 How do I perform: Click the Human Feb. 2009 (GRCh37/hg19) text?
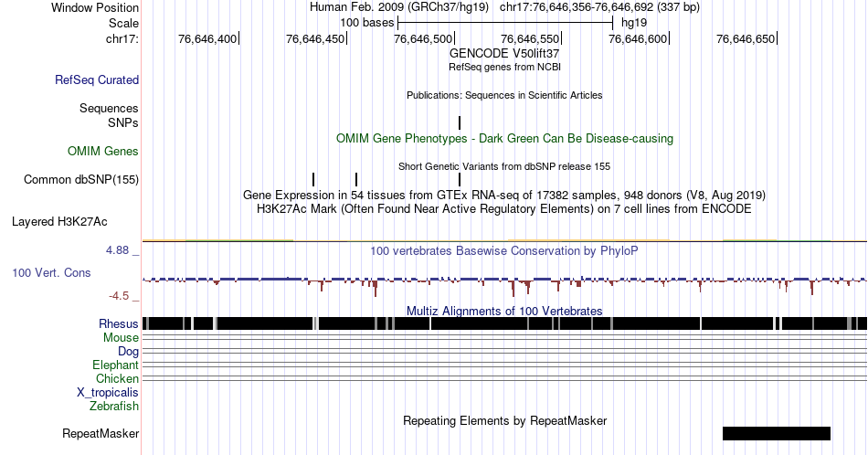point(399,7)
